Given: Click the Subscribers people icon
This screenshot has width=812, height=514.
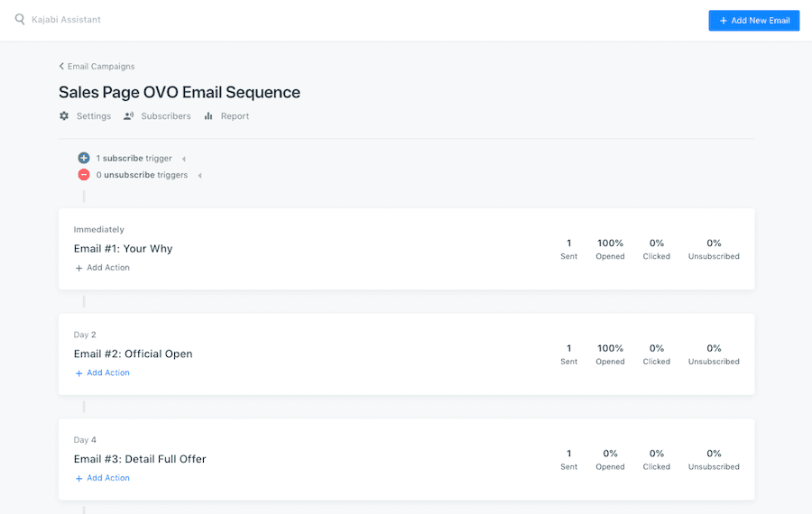Looking at the screenshot, I should pos(128,116).
